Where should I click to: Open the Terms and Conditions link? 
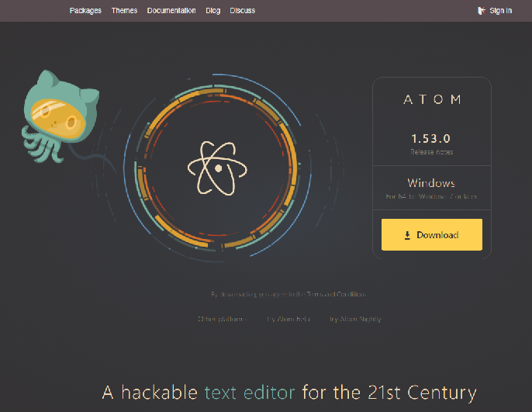coord(337,294)
